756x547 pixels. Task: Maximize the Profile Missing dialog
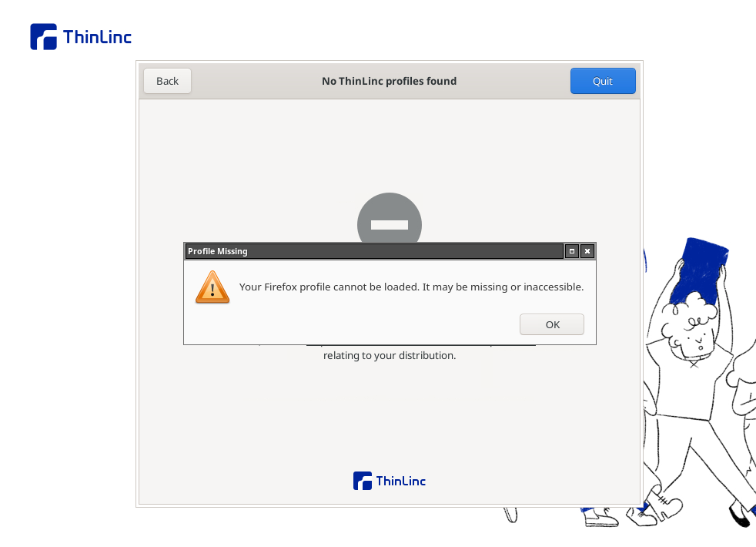point(572,251)
